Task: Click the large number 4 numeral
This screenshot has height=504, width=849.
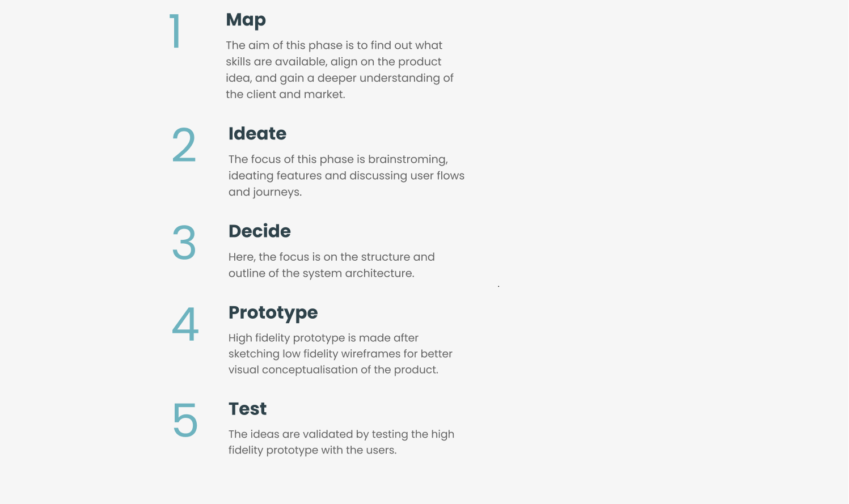Action: (x=185, y=324)
